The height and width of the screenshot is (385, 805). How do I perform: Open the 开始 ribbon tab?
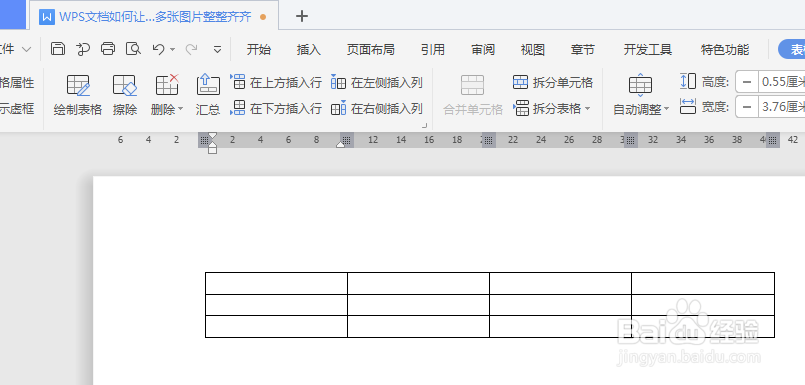coord(259,50)
